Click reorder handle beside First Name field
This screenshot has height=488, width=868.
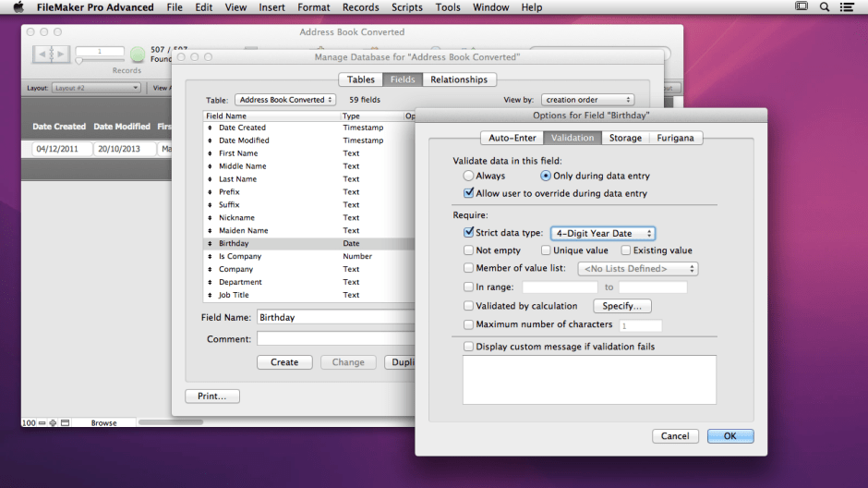(x=210, y=153)
